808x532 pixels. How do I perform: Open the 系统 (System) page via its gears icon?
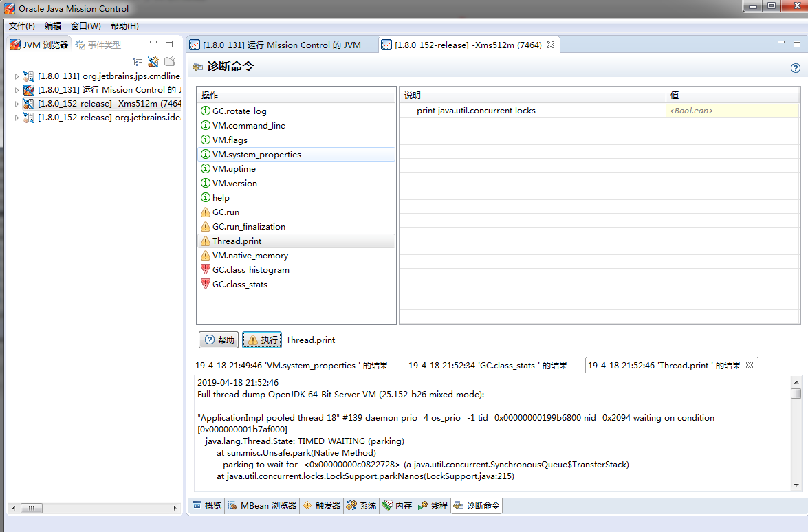pyautogui.click(x=351, y=505)
